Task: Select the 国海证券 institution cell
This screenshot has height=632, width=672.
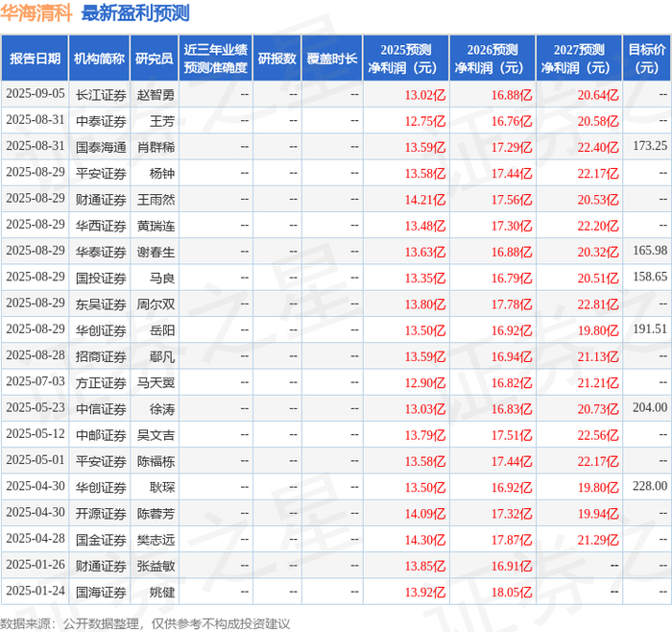Action: [101, 592]
